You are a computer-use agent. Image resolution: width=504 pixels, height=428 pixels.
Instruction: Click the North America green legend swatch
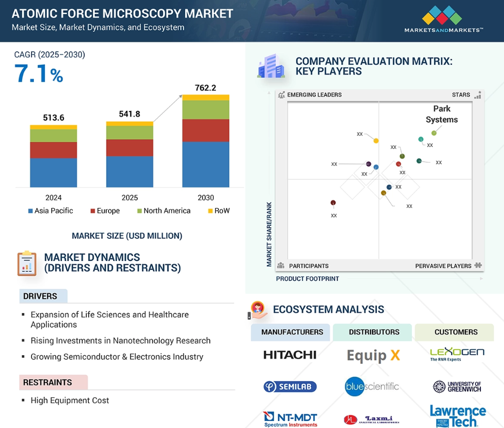139,211
